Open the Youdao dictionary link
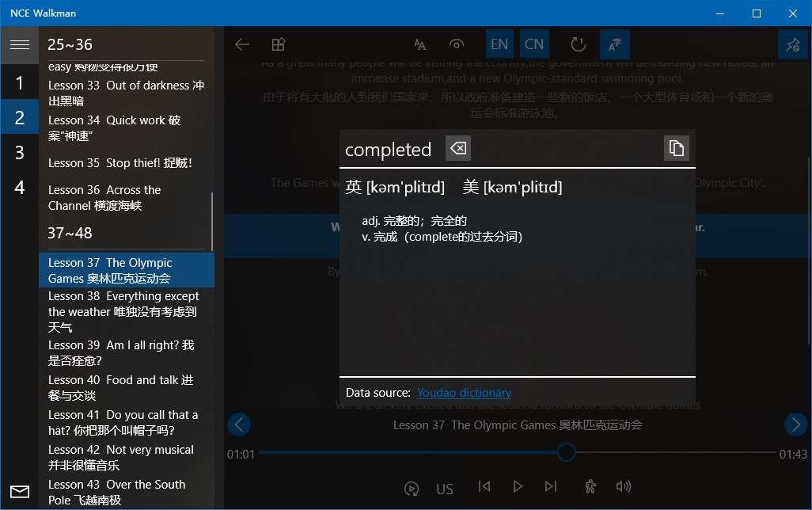Image resolution: width=812 pixels, height=510 pixels. tap(464, 393)
